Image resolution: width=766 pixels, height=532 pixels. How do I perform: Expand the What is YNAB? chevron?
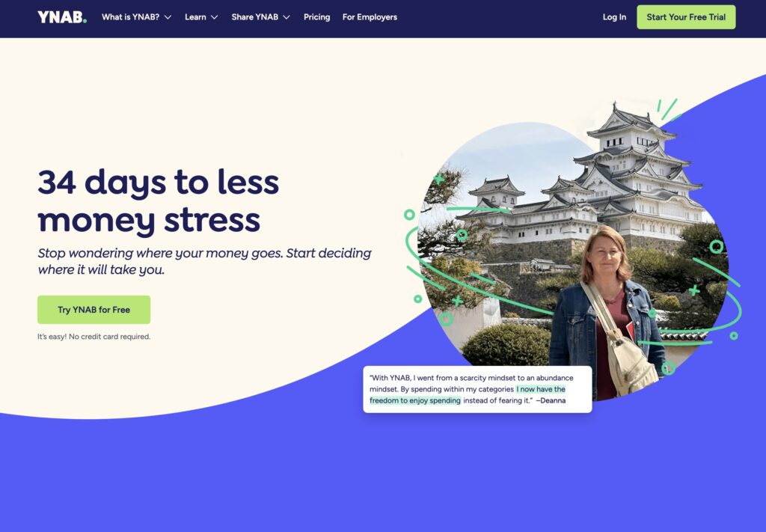tap(168, 17)
